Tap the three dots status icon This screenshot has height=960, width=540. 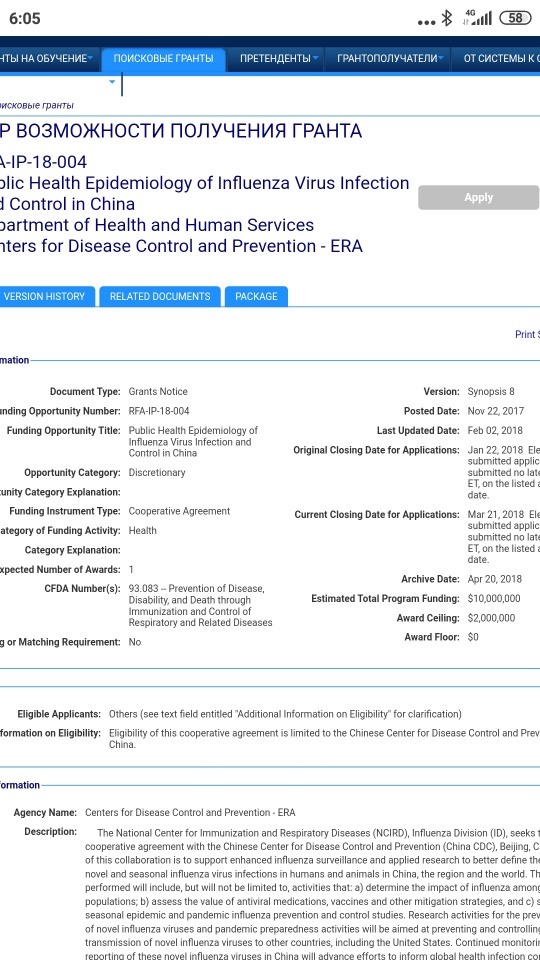point(426,22)
